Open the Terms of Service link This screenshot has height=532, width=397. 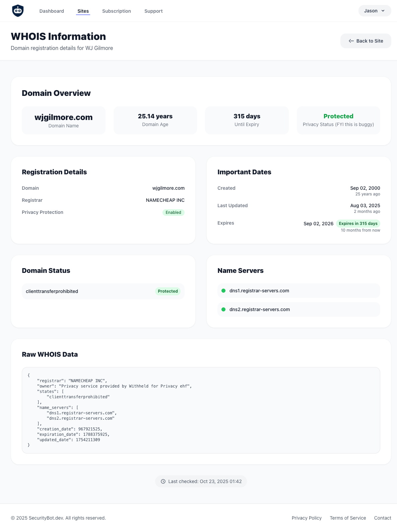347,518
